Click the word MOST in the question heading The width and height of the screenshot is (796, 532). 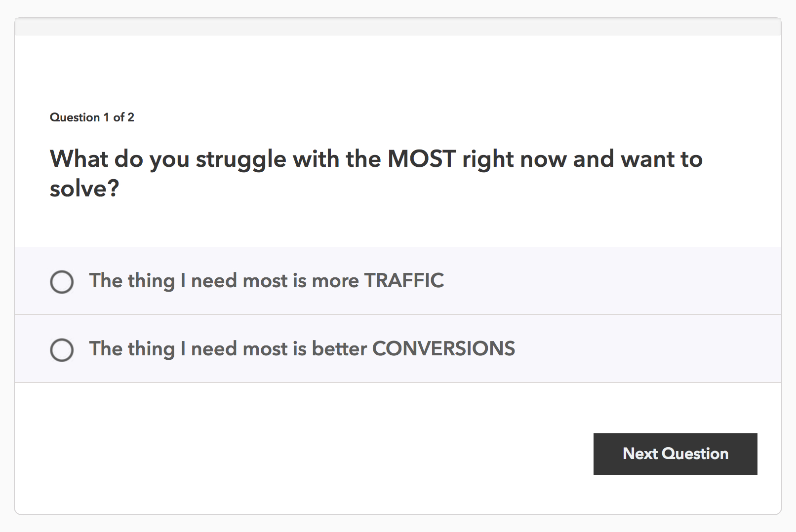click(x=421, y=159)
